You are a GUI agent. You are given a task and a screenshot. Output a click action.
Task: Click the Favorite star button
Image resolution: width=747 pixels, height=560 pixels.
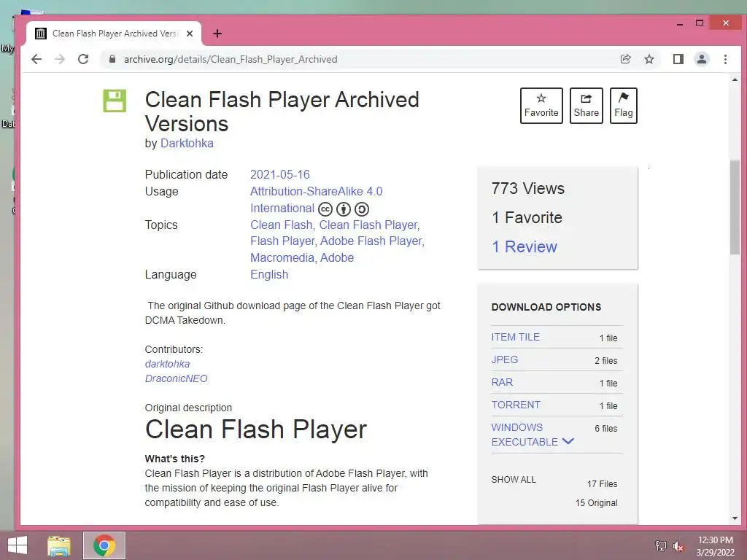coord(541,106)
